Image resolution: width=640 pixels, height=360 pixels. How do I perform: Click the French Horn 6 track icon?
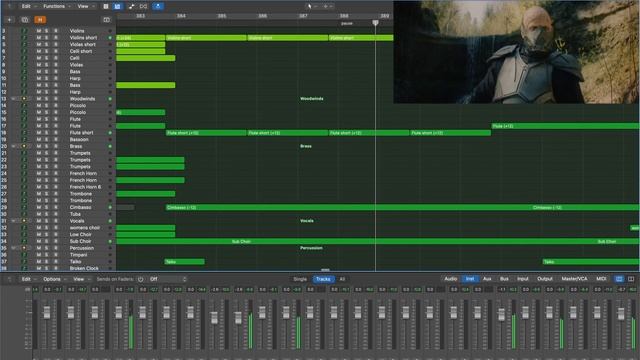[24, 187]
